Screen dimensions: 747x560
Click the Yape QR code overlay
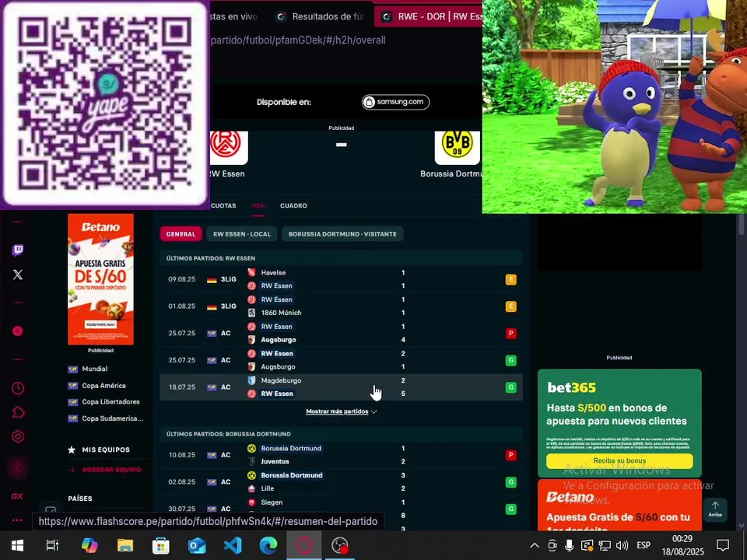click(104, 103)
